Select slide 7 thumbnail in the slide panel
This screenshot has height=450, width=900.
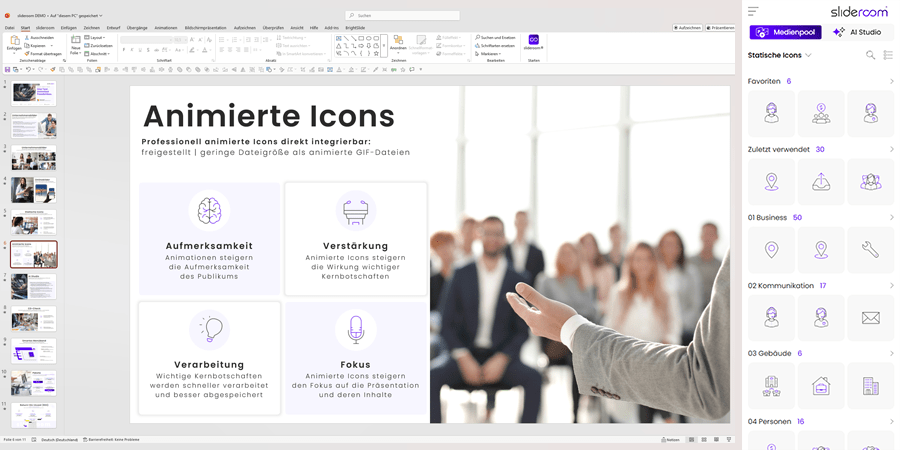33,286
